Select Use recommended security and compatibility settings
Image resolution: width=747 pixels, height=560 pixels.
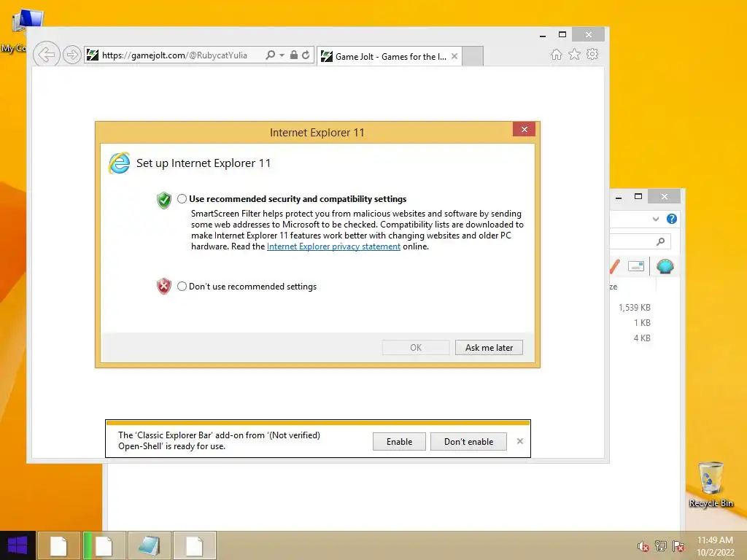click(182, 199)
